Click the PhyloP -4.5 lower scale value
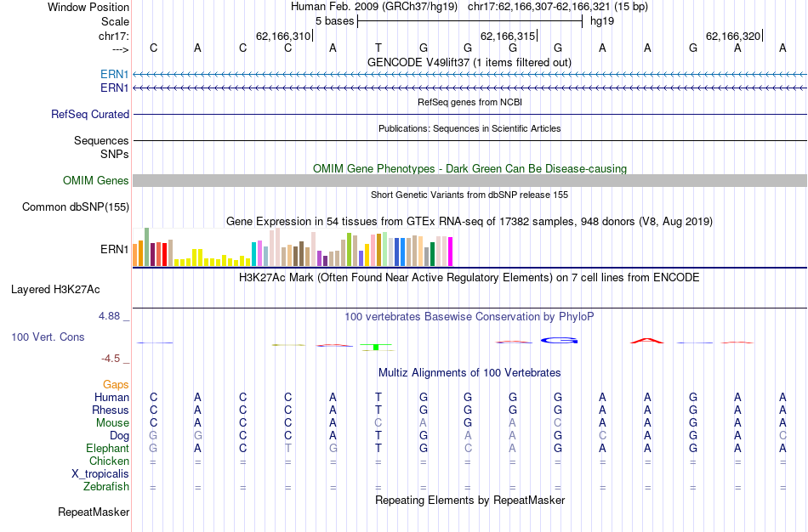The image size is (808, 532). coord(111,359)
